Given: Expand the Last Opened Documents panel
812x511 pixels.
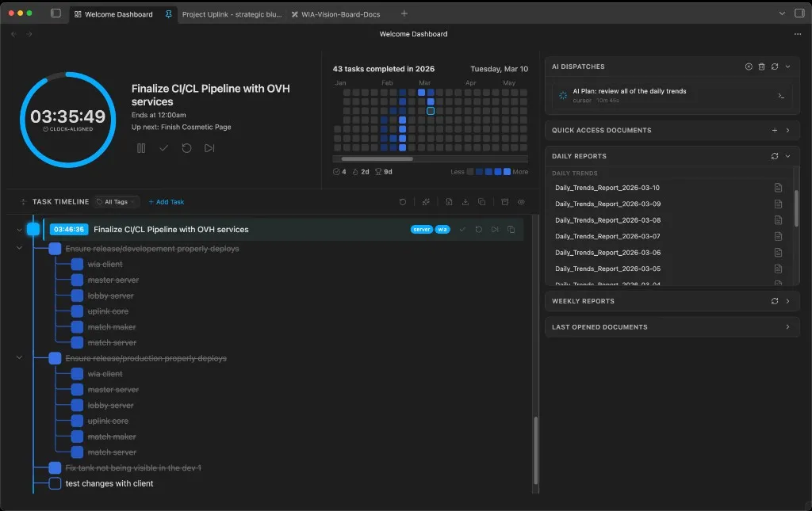Looking at the screenshot, I should (787, 327).
